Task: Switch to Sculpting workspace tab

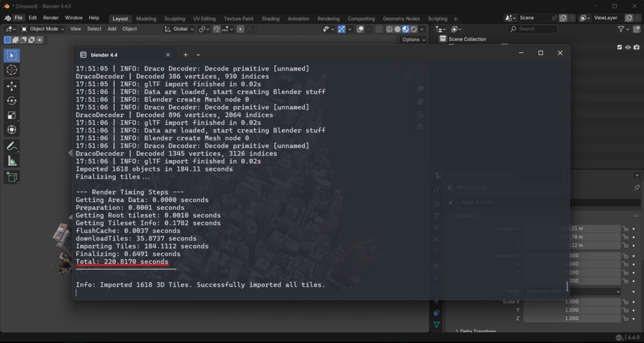Action: 174,19
